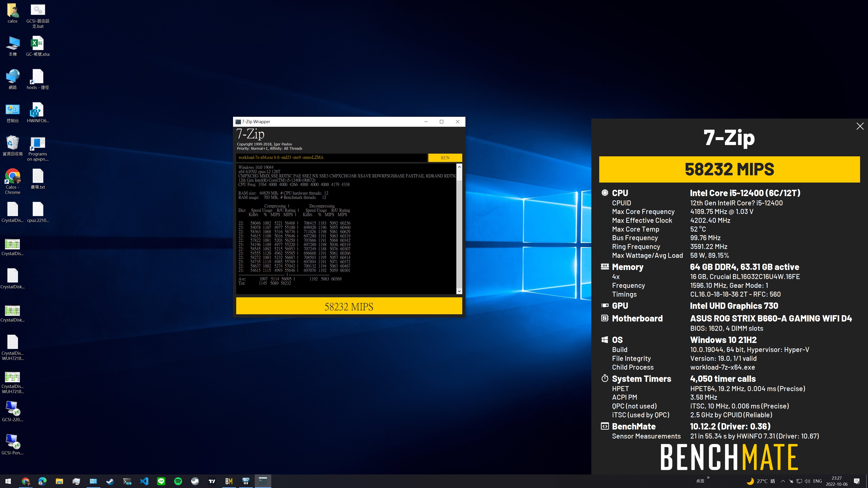The width and height of the screenshot is (868, 488).
Task: Open Control Panel from taskbar
Action: click(93, 481)
